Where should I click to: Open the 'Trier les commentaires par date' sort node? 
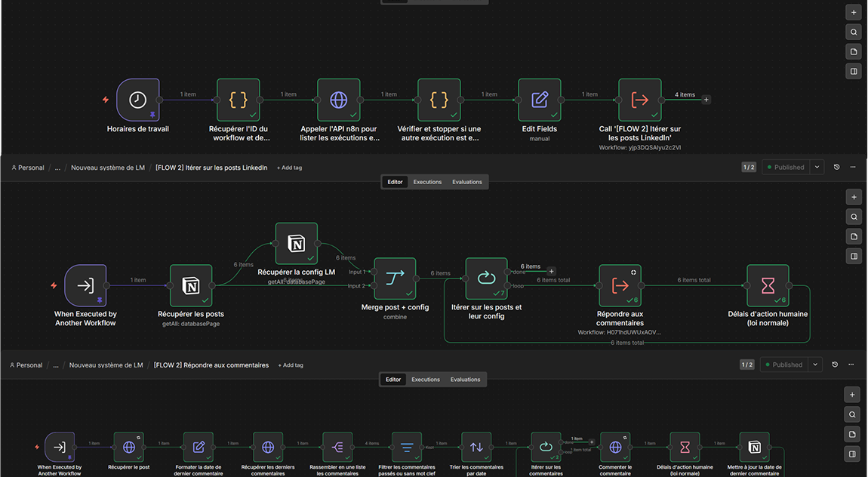pyautogui.click(x=476, y=447)
